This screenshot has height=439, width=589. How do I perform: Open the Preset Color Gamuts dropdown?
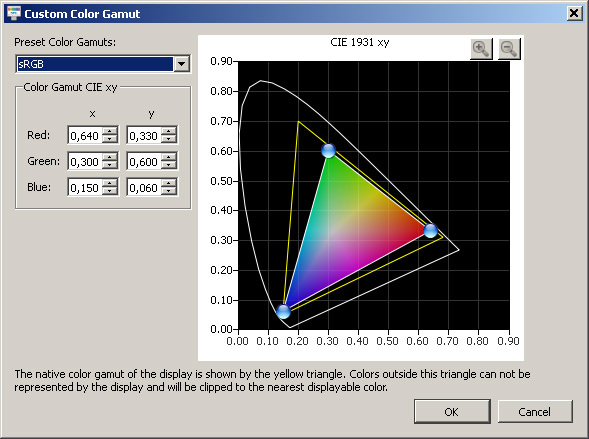[181, 64]
